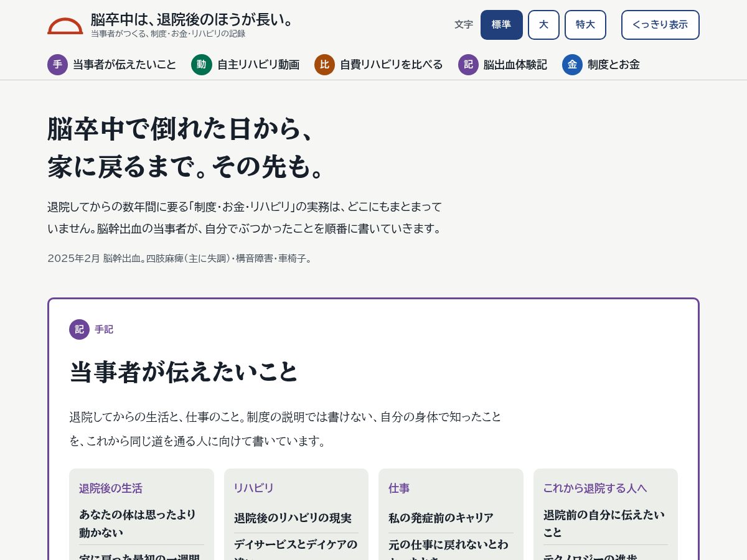The image size is (747, 560).
Task: Click the これから退院する人へ card heading
Action: (x=595, y=488)
